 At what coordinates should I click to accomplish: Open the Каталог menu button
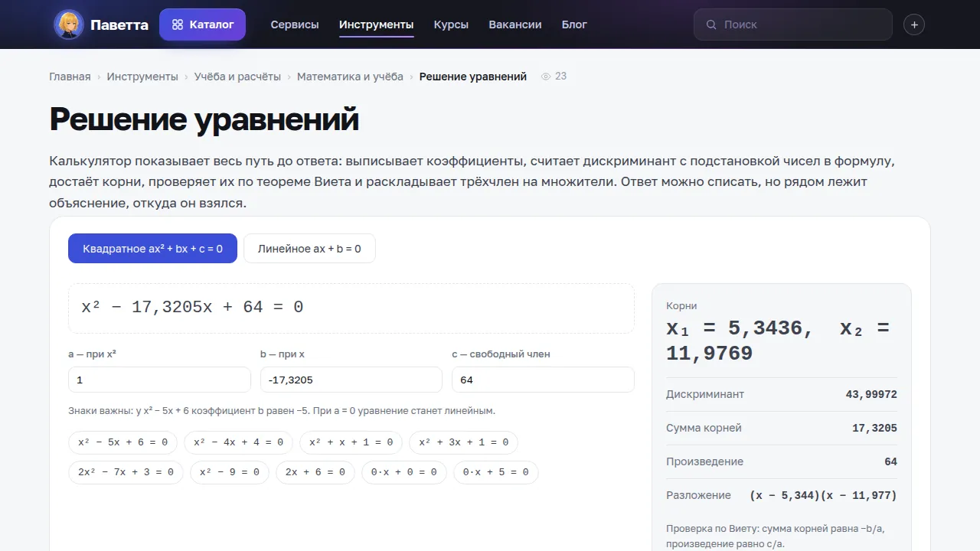[202, 24]
